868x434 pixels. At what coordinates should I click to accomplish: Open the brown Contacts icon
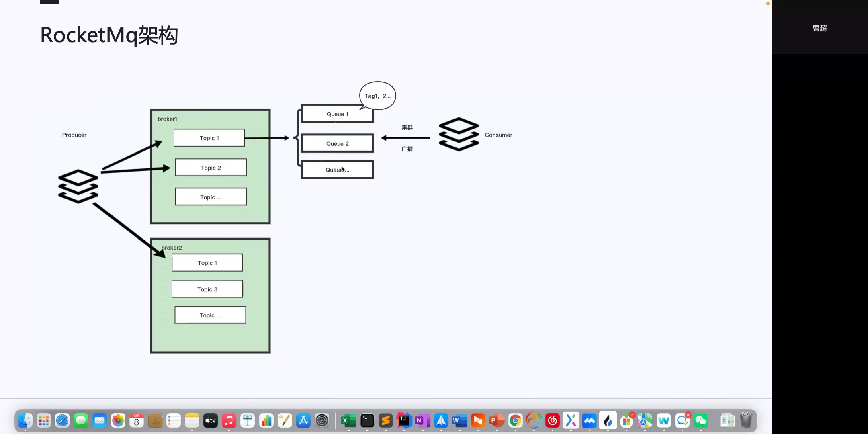(x=155, y=421)
